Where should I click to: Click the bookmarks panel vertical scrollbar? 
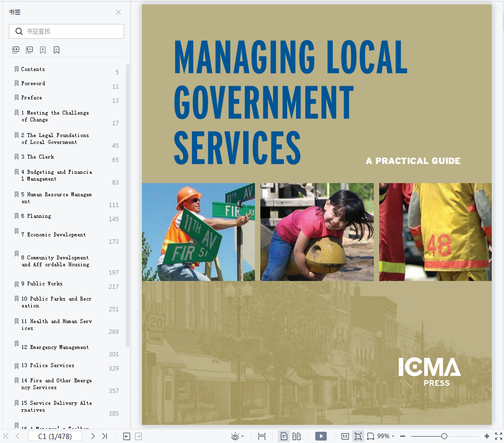128,206
